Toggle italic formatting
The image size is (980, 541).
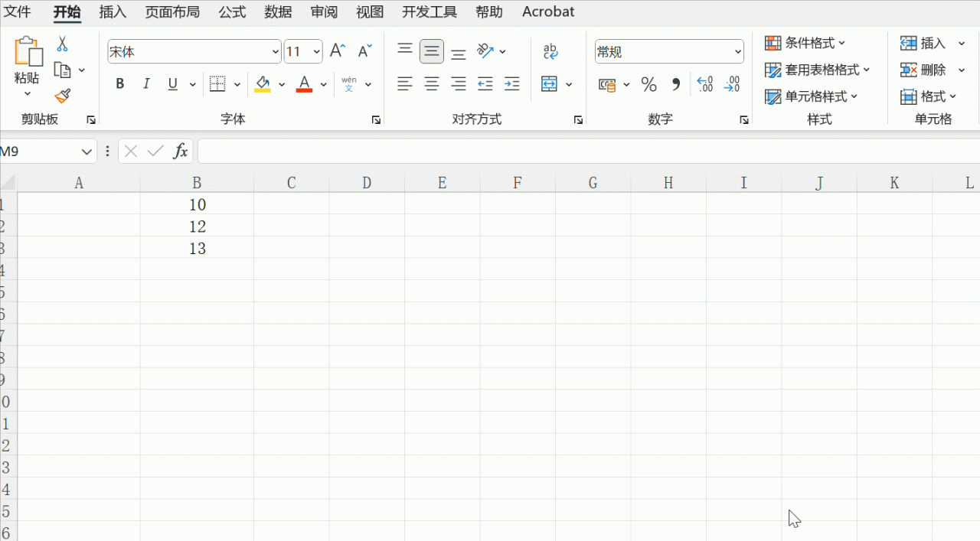(x=146, y=84)
